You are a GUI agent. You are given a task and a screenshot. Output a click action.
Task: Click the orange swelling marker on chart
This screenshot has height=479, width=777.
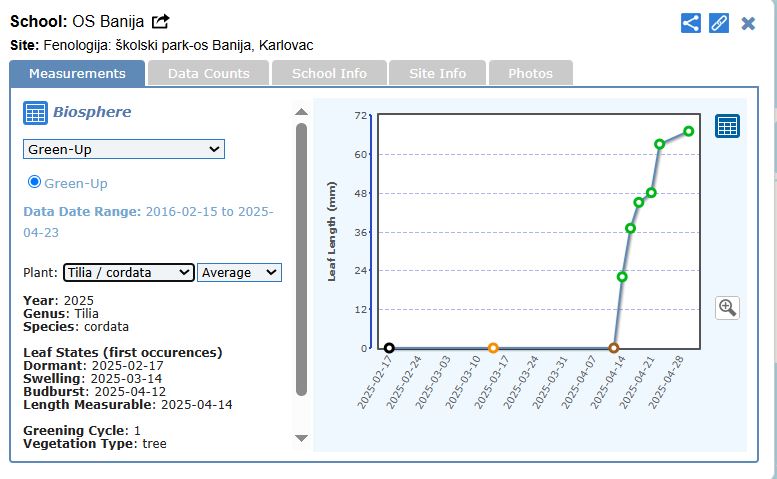[x=493, y=348]
